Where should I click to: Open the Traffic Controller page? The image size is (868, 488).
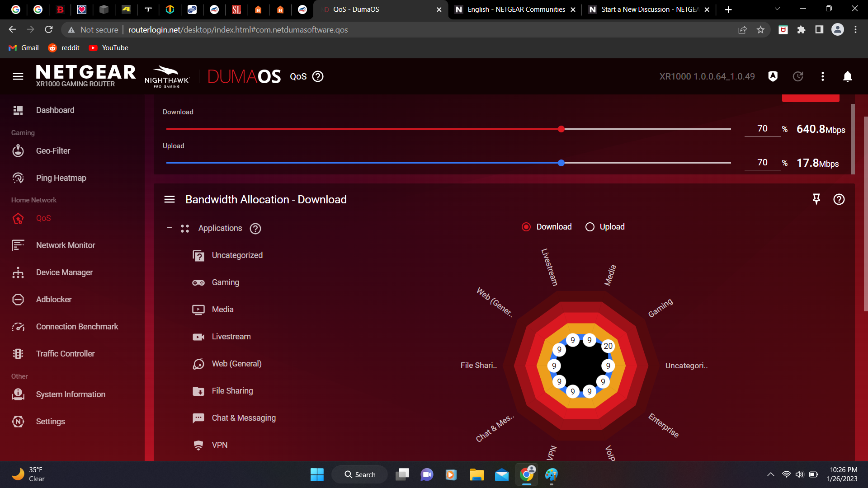click(65, 353)
